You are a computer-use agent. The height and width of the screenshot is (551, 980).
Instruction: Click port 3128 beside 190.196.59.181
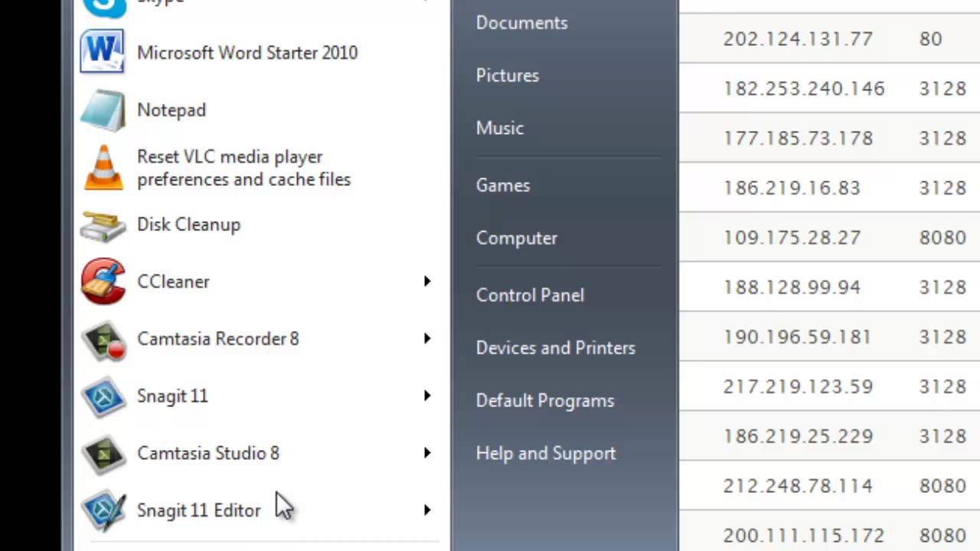coord(942,337)
